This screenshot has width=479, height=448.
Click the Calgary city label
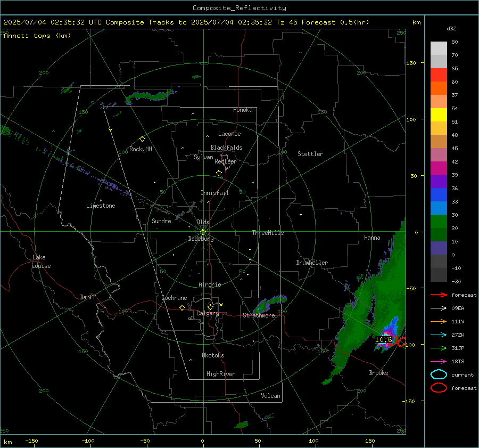(x=208, y=313)
